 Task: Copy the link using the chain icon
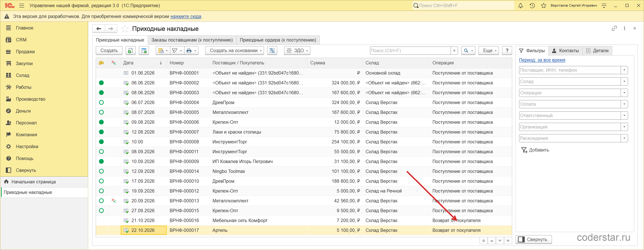pyautogui.click(x=614, y=28)
